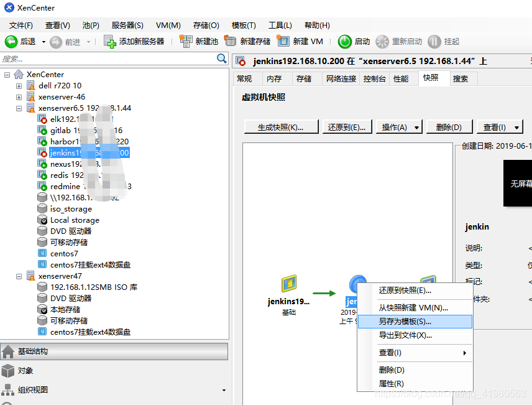Click the redis VM running icon
This screenshot has width=532, height=405.
(x=42, y=175)
